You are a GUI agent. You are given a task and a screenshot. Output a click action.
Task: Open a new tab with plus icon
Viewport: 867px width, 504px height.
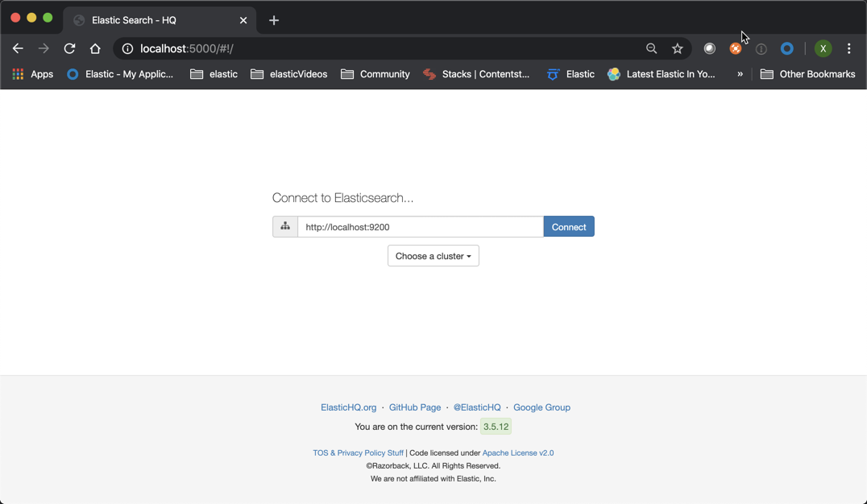tap(274, 20)
